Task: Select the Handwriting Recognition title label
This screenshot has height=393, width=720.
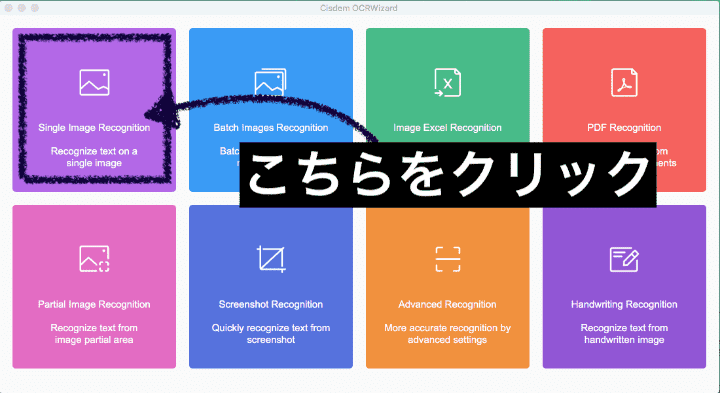Action: pyautogui.click(x=624, y=304)
